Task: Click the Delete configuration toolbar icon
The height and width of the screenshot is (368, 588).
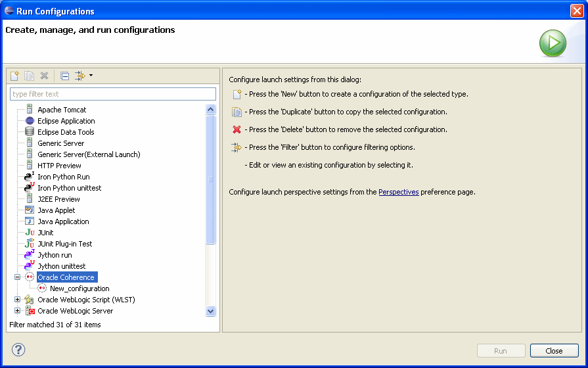Action: click(44, 76)
